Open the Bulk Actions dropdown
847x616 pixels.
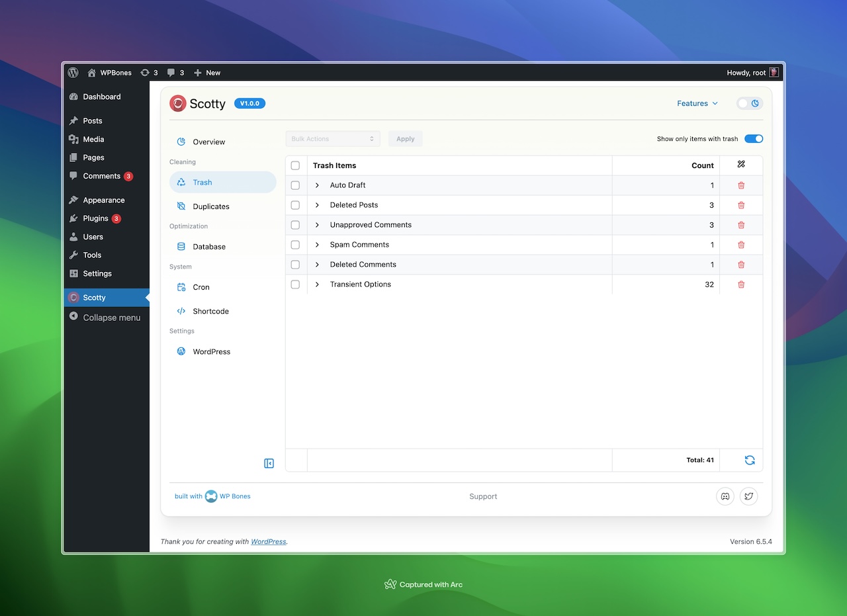(x=333, y=139)
